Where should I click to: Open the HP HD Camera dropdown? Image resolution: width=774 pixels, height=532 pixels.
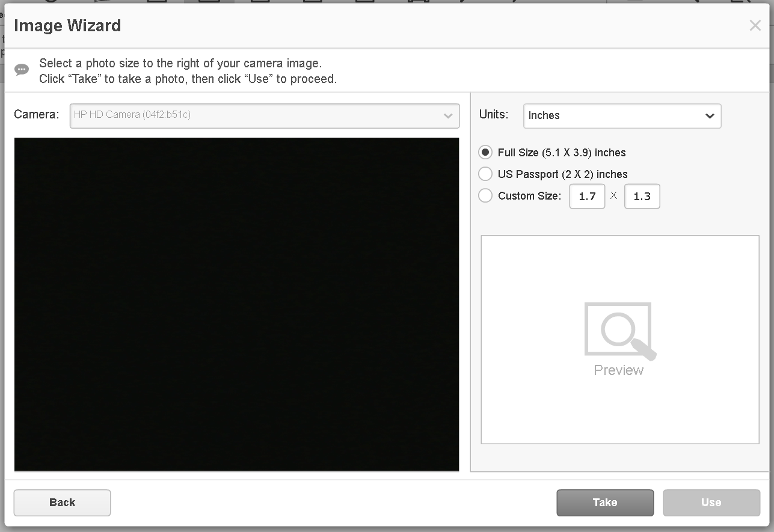(265, 116)
